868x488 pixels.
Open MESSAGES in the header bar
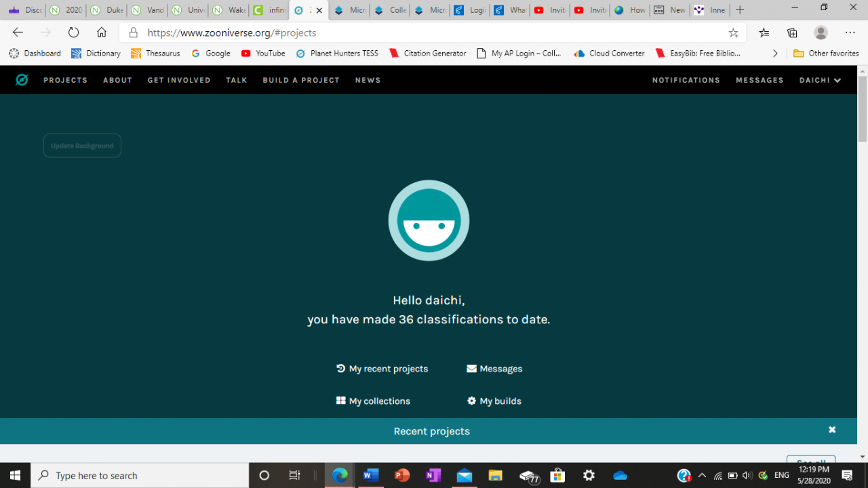(759, 80)
